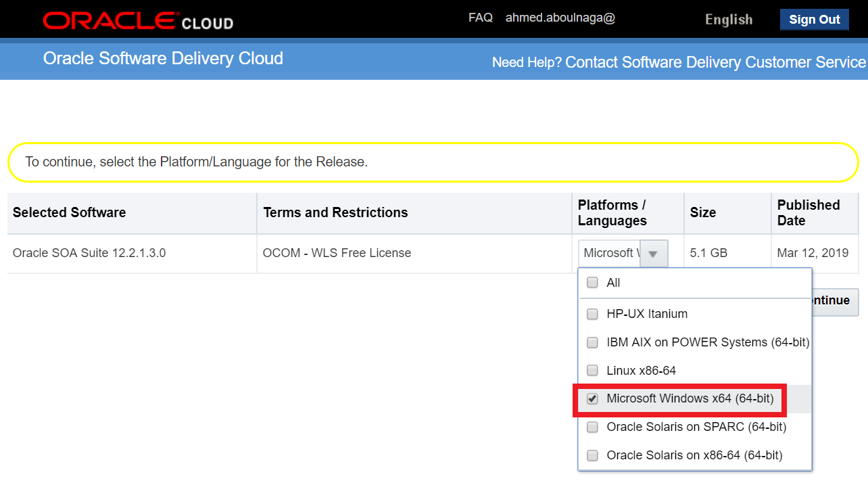Click the Selected Software column header
Screen dimensions: 868x483
coord(69,212)
